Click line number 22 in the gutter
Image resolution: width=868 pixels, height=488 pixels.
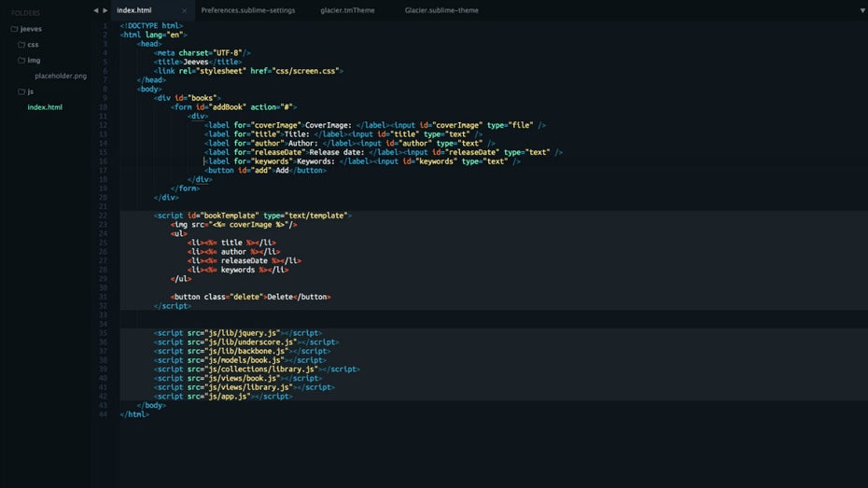coord(104,216)
